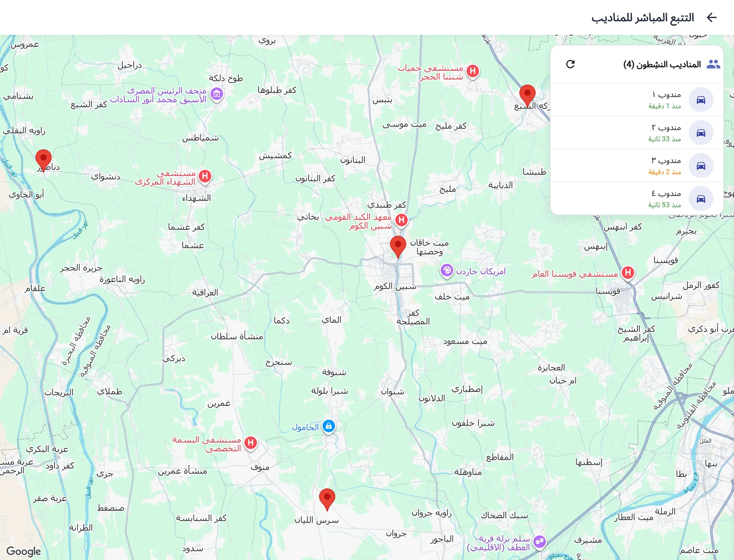The height and width of the screenshot is (560, 734).
Task: Select the car icon for مندوب ٣
Action: 701,166
